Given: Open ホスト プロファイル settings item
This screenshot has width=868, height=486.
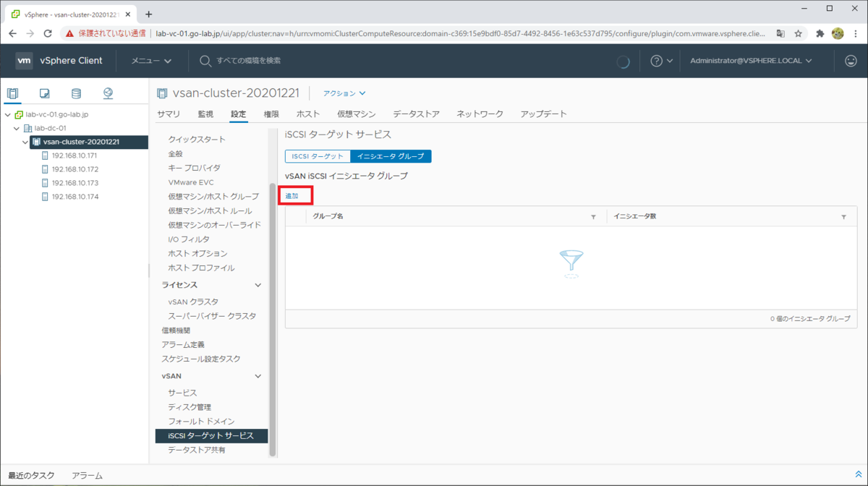Looking at the screenshot, I should pos(201,268).
